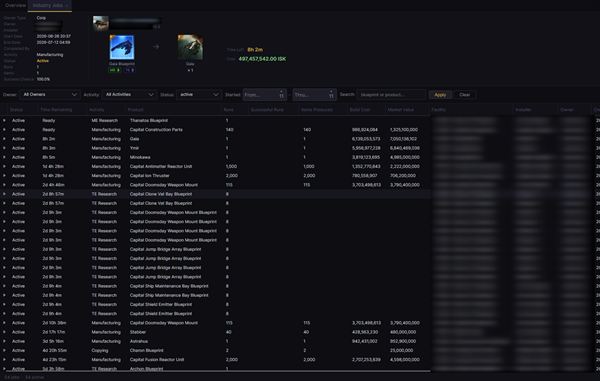Click the ME Research activity cell
Viewport: 600px width, 381px height.
[x=105, y=120]
